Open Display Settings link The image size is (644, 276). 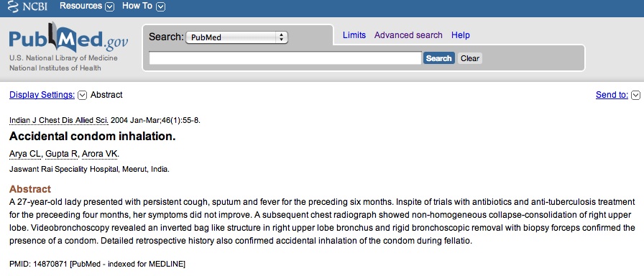point(42,95)
